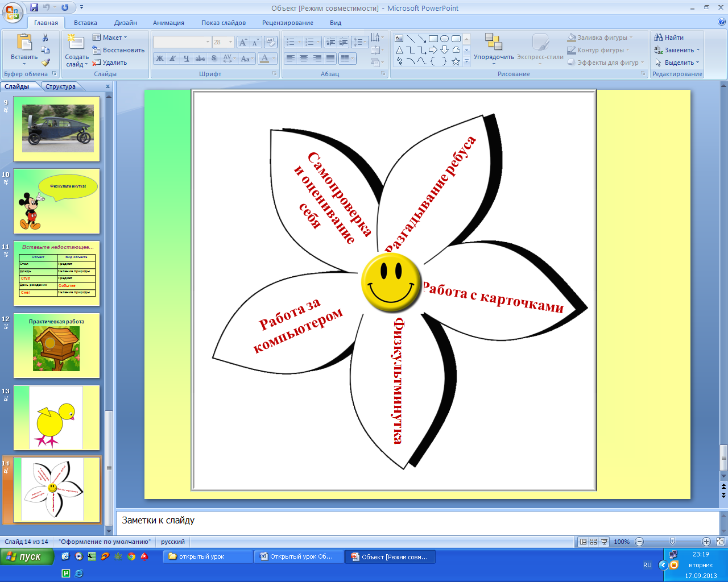Viewport: 728px width, 582px height.
Task: Open the Заменить dropdown arrow
Action: [x=698, y=50]
